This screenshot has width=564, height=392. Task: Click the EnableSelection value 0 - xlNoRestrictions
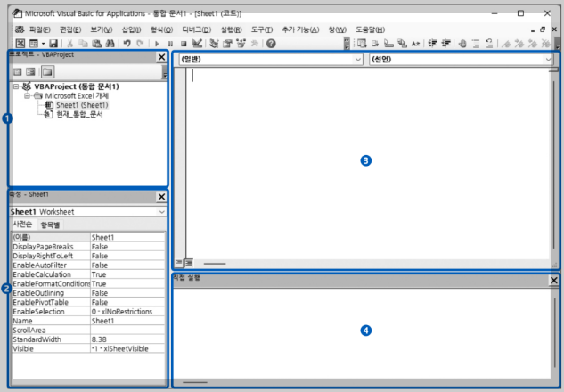tap(127, 312)
